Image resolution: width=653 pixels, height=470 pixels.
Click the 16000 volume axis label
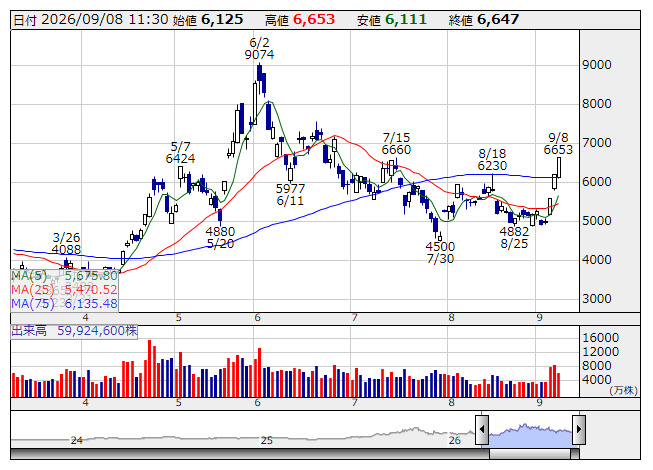click(601, 338)
